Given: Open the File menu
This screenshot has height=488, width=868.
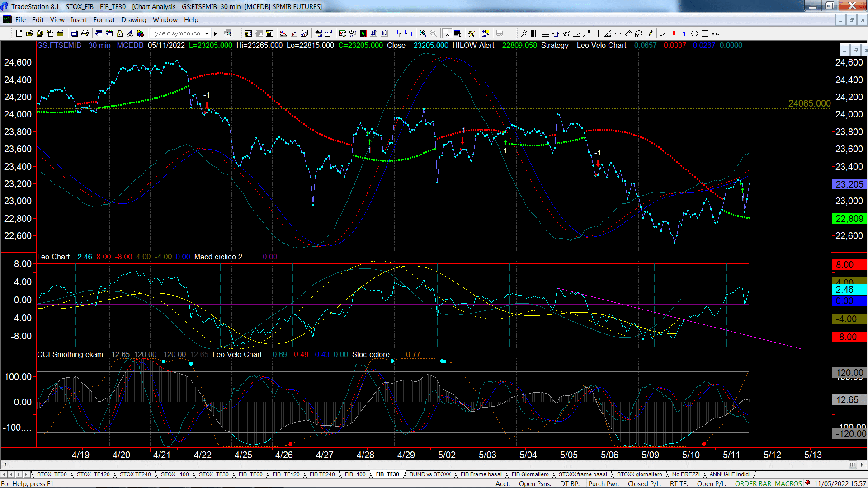Looking at the screenshot, I should pos(20,19).
